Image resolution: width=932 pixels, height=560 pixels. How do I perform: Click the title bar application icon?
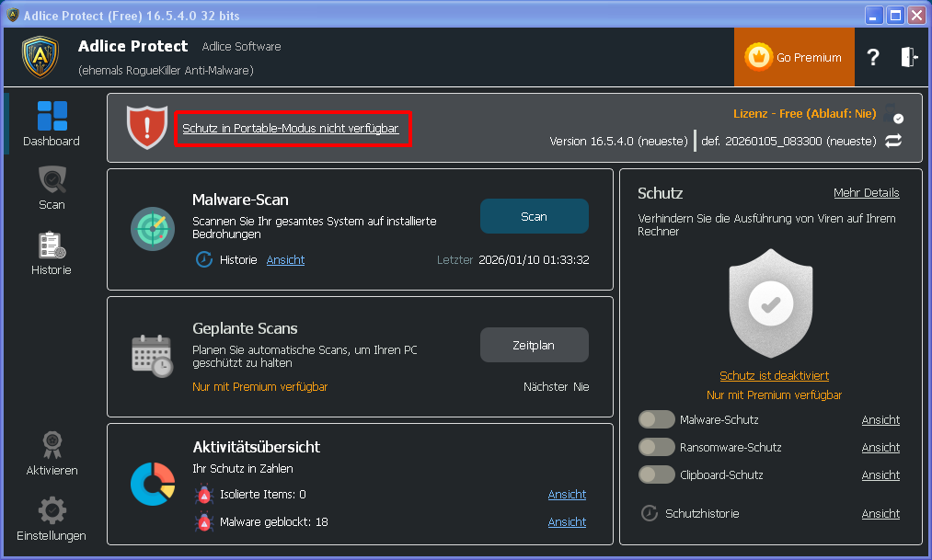click(x=13, y=15)
